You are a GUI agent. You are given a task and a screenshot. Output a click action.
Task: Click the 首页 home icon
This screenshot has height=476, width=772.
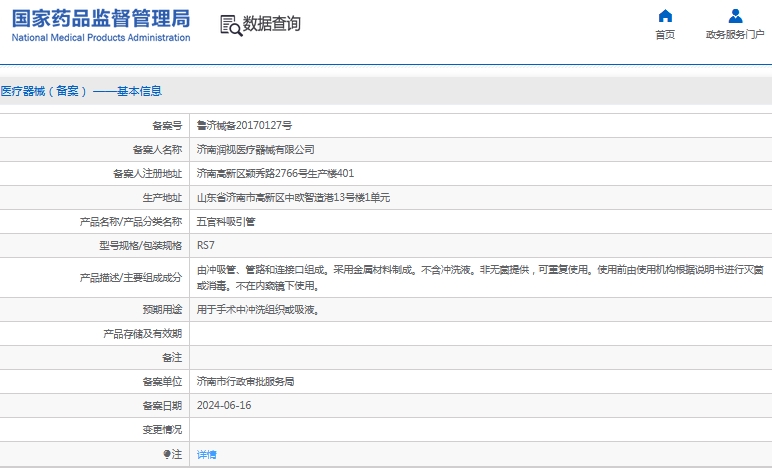pos(665,16)
